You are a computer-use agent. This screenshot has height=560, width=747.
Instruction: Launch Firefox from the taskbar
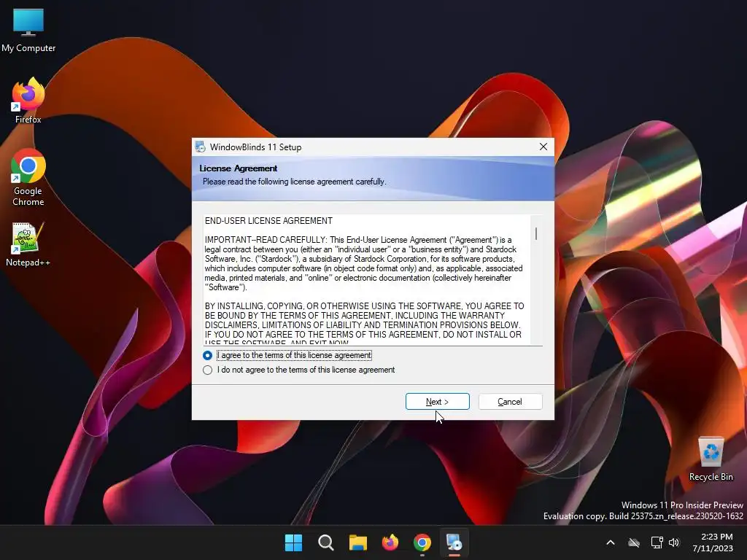[x=390, y=542]
